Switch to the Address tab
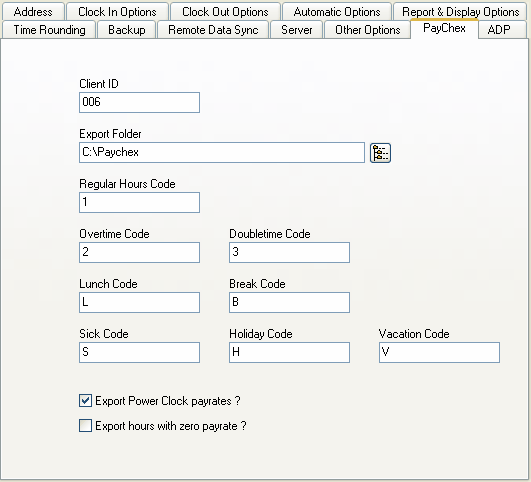531x482 pixels. (x=33, y=12)
